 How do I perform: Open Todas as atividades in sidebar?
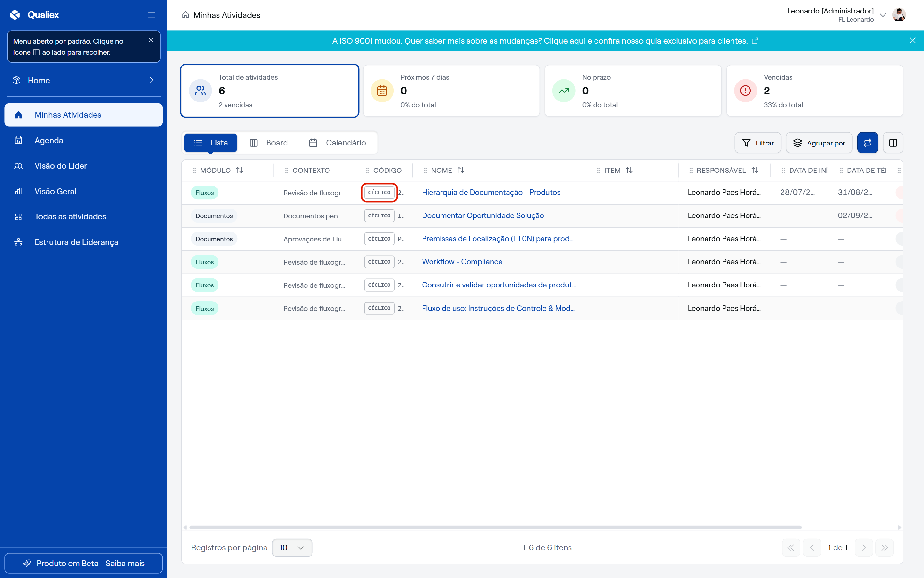(84, 217)
